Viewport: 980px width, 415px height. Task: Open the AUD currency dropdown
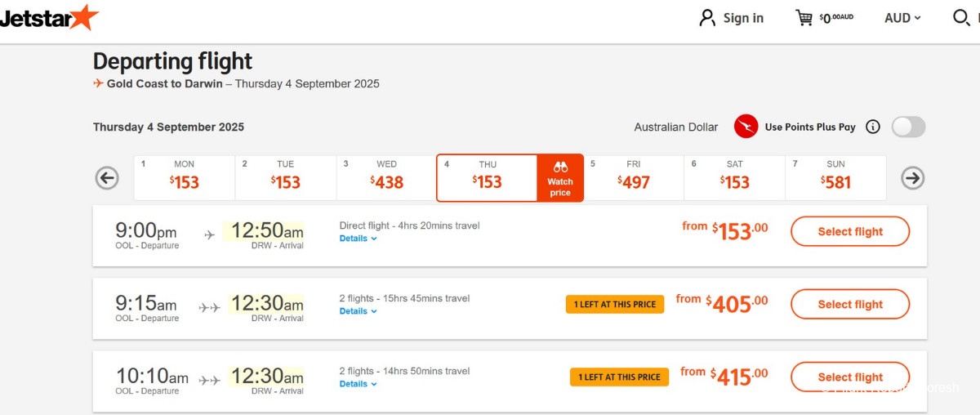pos(902,18)
